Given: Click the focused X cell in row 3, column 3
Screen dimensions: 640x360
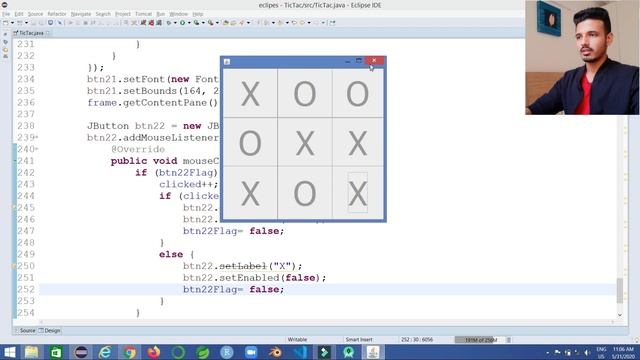Looking at the screenshot, I should [358, 193].
